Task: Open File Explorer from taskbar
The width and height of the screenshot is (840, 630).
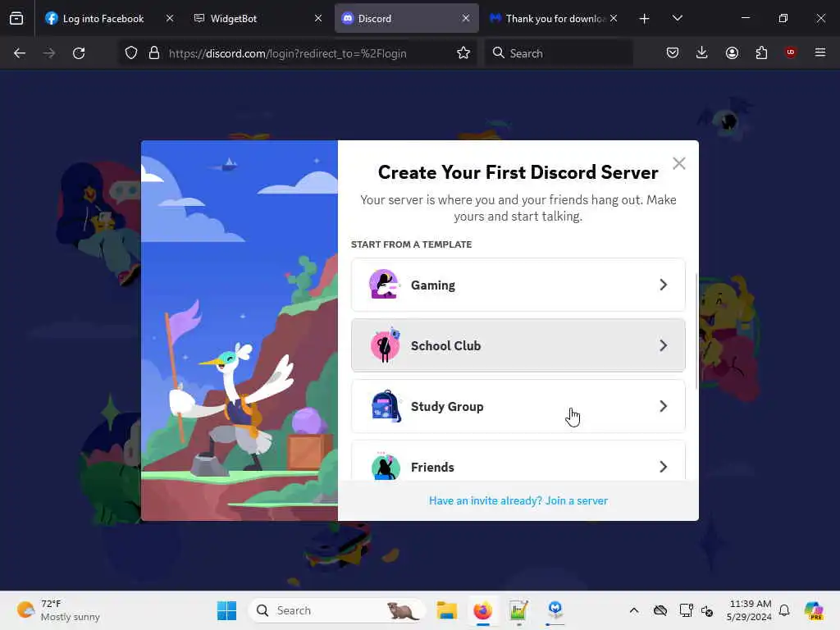Action: 446,610
